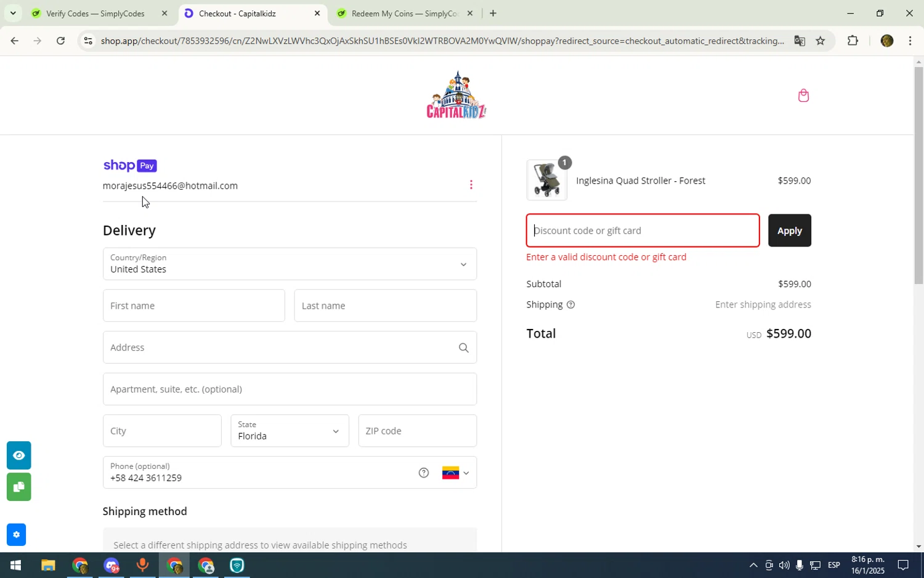Click the address search magnifier icon

tap(464, 348)
